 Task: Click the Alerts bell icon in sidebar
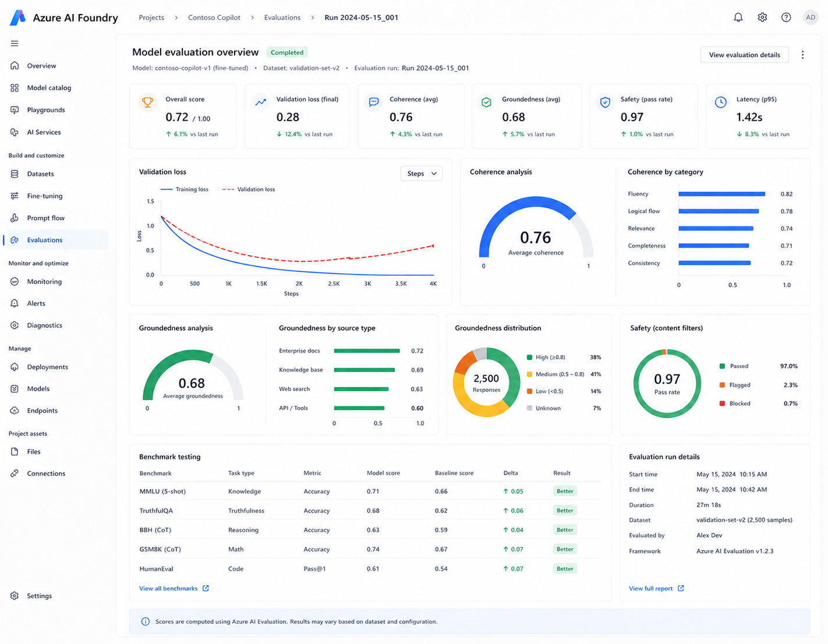point(15,303)
